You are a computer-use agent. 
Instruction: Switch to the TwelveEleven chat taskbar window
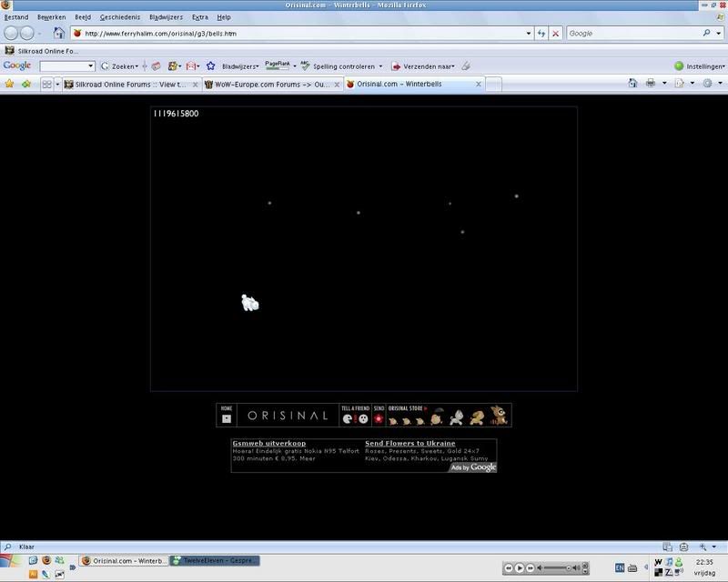pos(215,561)
